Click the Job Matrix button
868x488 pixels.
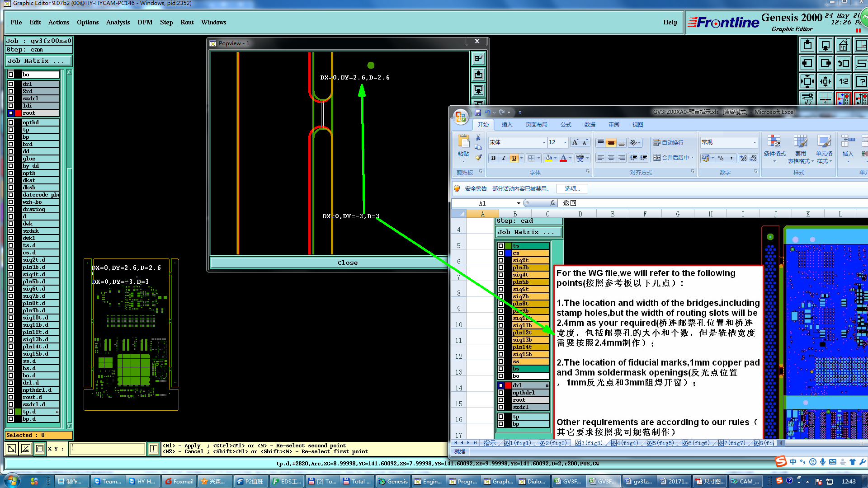click(38, 61)
